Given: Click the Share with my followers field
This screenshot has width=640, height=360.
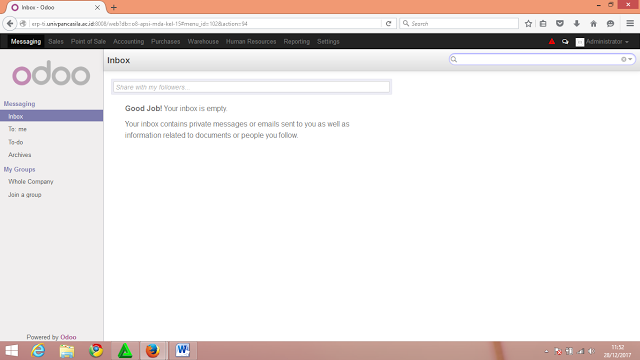Looking at the screenshot, I should (251, 87).
